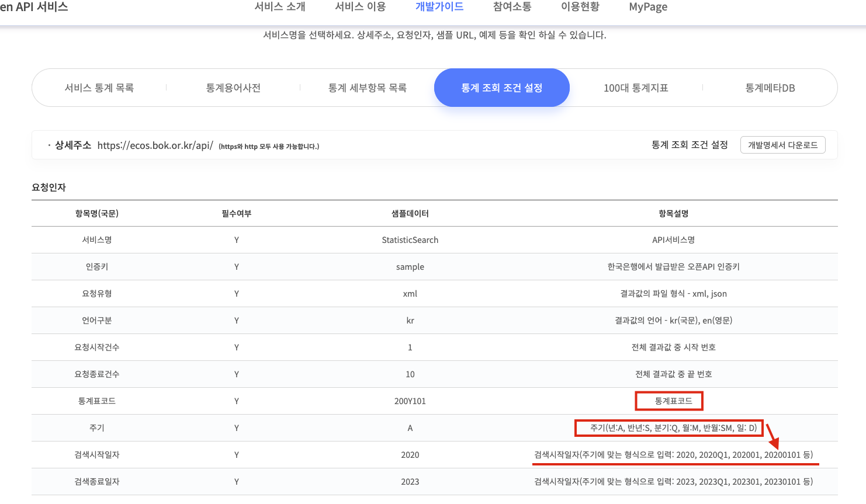Open the 참여소통 menu
The height and width of the screenshot is (504, 866).
point(512,7)
